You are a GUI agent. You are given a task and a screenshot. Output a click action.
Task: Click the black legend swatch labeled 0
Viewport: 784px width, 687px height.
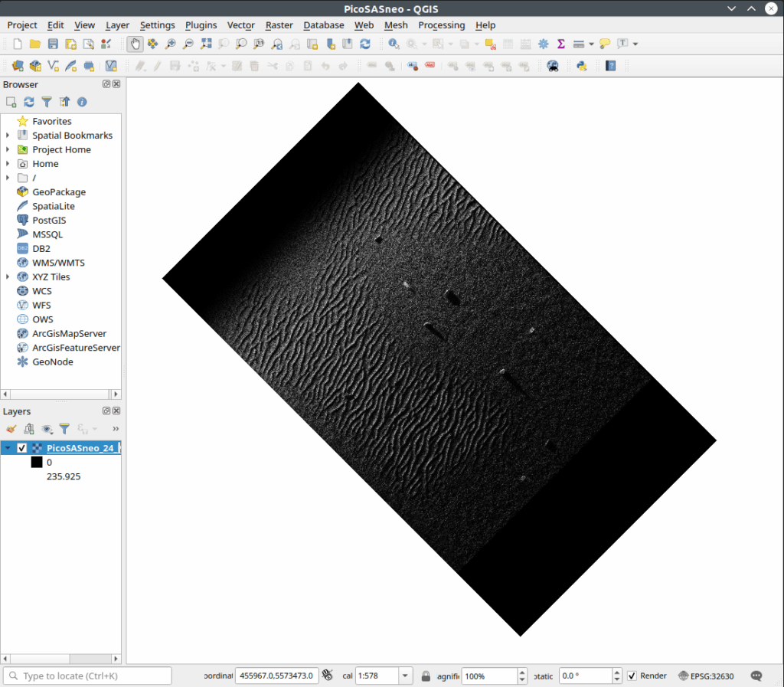tap(36, 463)
